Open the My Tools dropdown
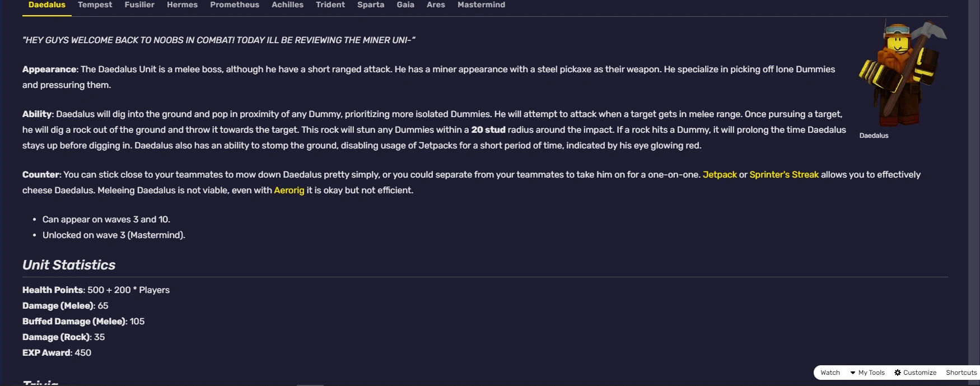The width and height of the screenshot is (980, 386). pyautogui.click(x=869, y=372)
